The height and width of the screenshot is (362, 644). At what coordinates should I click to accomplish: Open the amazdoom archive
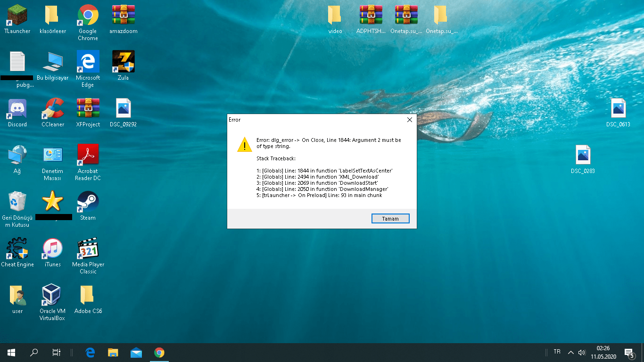tap(123, 20)
